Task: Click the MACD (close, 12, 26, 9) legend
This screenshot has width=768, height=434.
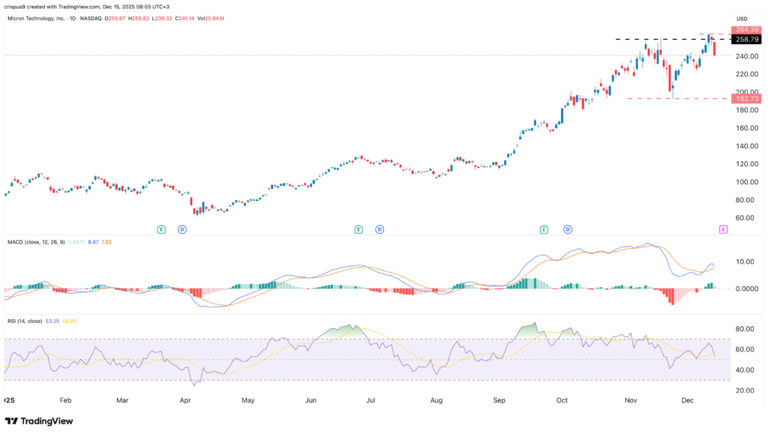Action: click(36, 242)
